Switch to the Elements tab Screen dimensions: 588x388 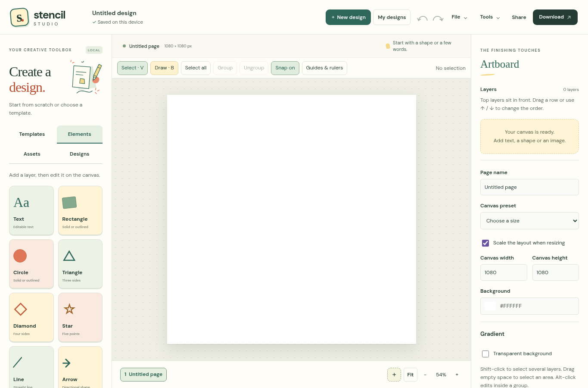point(80,134)
